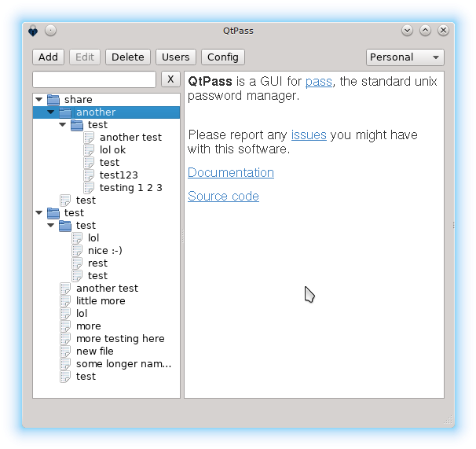The image size is (476, 449).
Task: Click file icon beside 'rest'
Action: [77, 263]
